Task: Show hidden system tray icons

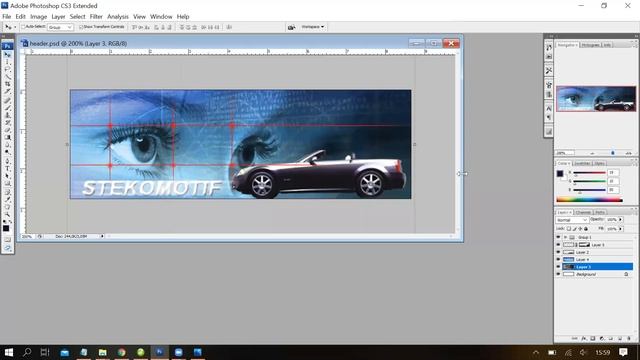Action: click(x=536, y=352)
